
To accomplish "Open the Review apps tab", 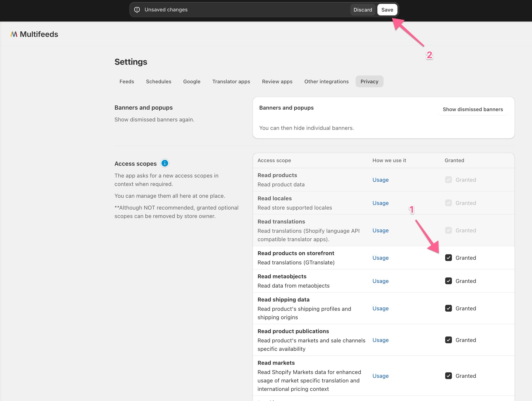I will pyautogui.click(x=277, y=82).
